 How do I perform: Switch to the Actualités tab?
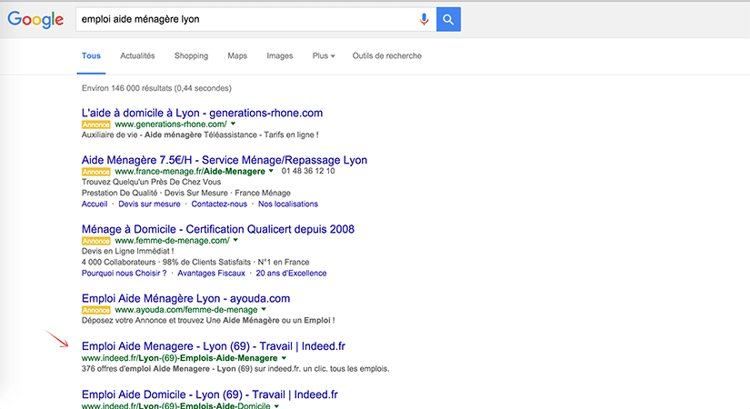pyautogui.click(x=137, y=56)
